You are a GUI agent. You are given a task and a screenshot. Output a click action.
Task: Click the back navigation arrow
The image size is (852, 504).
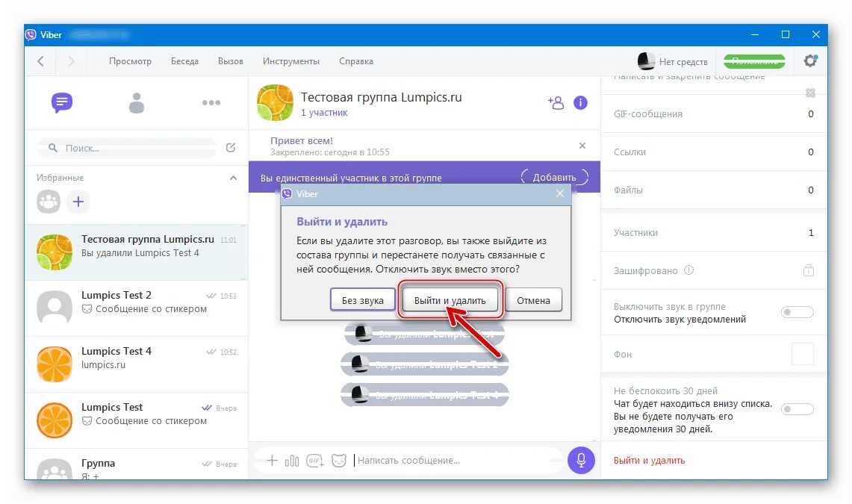[x=41, y=61]
